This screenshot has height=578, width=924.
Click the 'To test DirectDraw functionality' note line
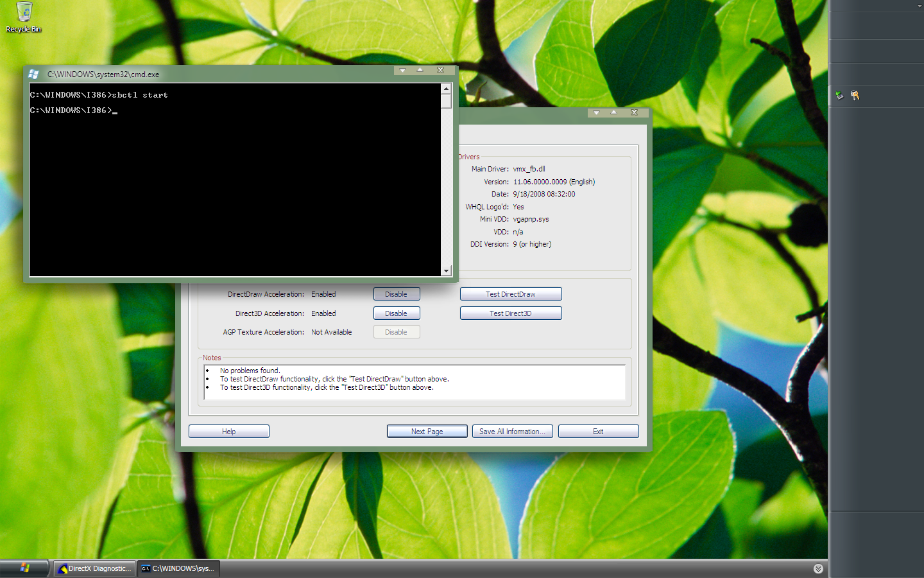click(334, 379)
